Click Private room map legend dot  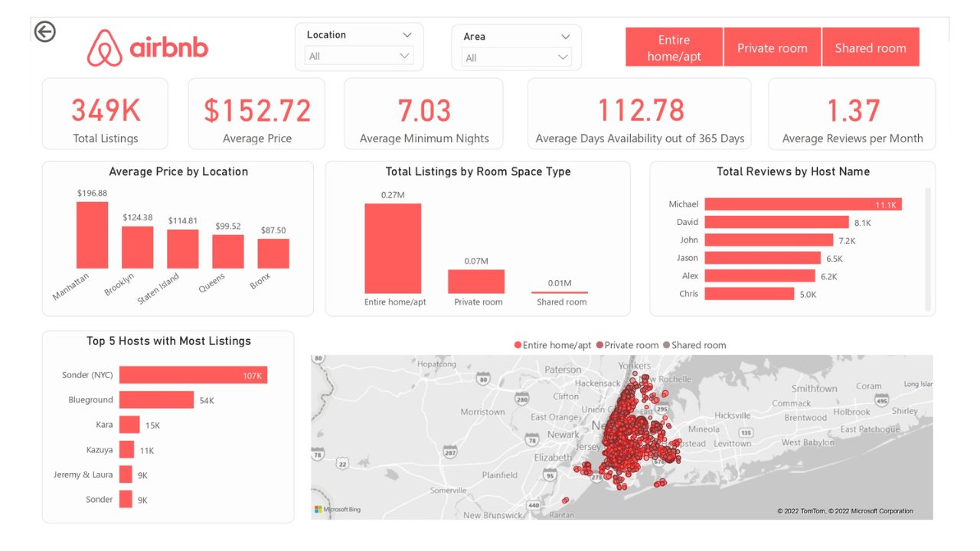[x=599, y=346]
